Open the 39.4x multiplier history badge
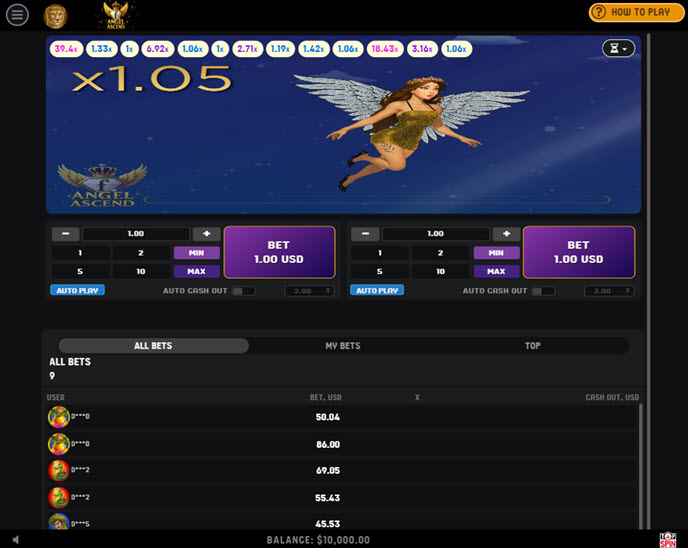 coord(67,49)
